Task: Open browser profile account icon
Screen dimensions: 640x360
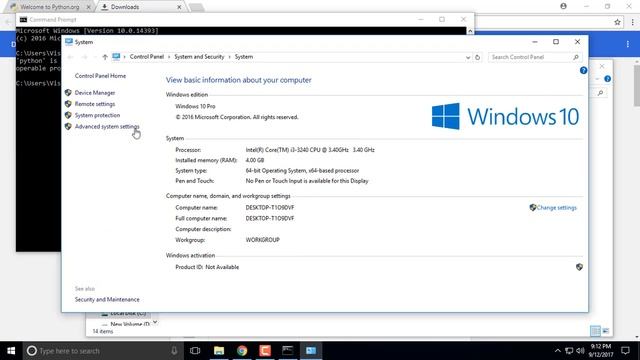Action: click(563, 6)
